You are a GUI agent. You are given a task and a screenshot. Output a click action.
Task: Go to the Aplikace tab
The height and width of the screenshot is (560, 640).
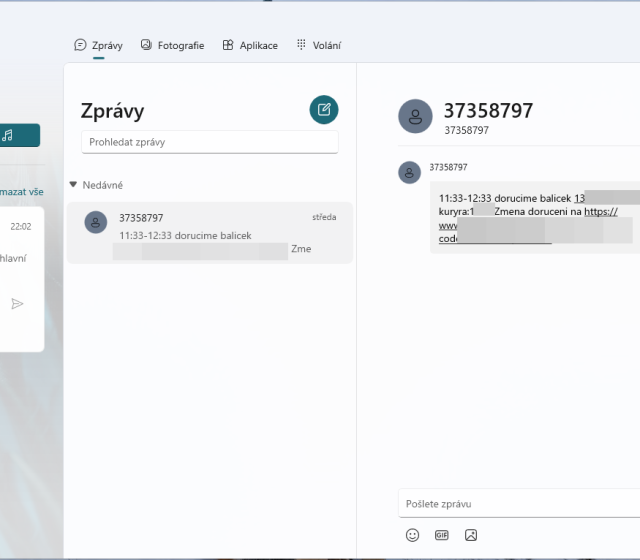tap(250, 45)
